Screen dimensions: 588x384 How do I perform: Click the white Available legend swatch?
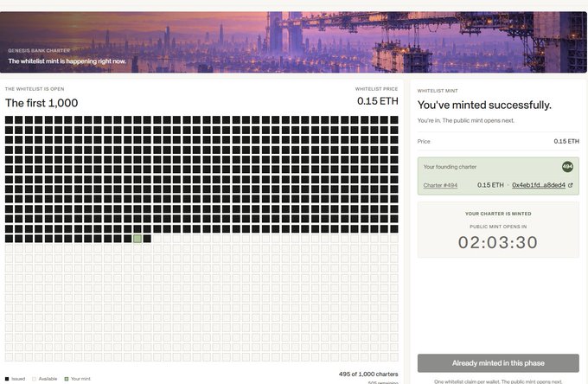34,379
